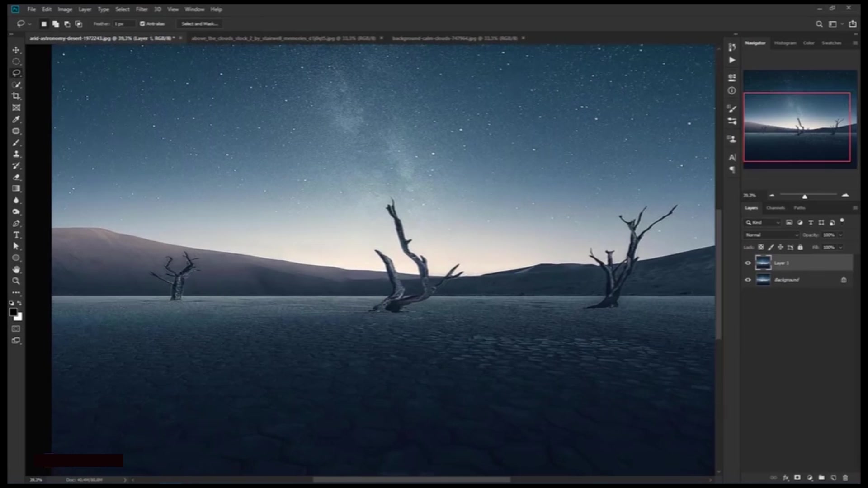Click the Delete layer trash icon
This screenshot has height=488, width=868.
click(845, 478)
